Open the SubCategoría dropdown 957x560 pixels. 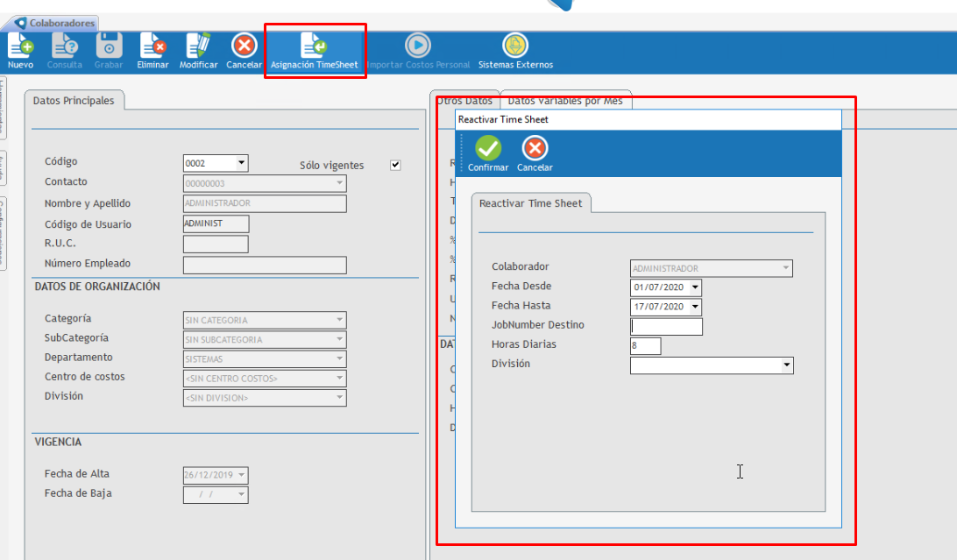[x=340, y=339]
